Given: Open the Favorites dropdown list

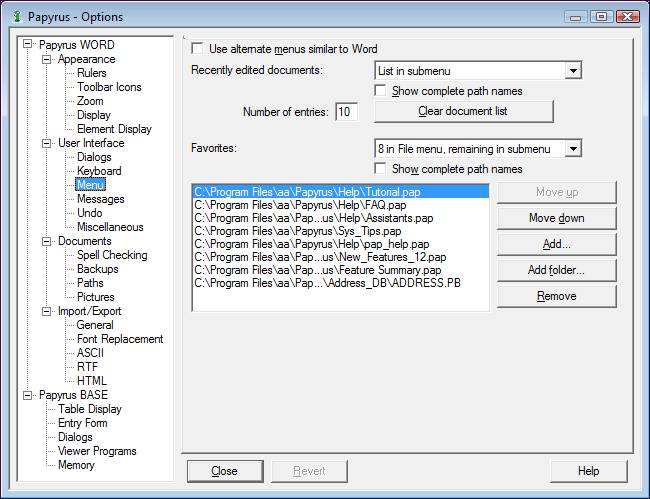Looking at the screenshot, I should [x=573, y=148].
